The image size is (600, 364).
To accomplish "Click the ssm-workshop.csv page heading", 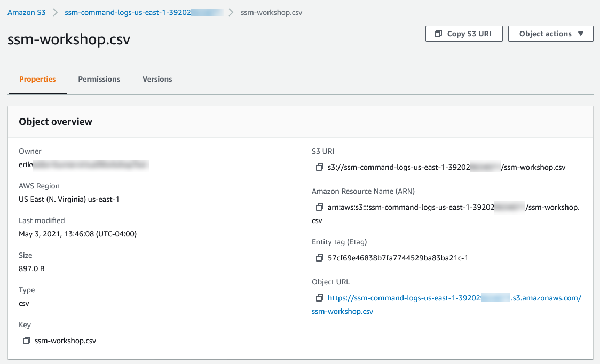I will 69,39.
